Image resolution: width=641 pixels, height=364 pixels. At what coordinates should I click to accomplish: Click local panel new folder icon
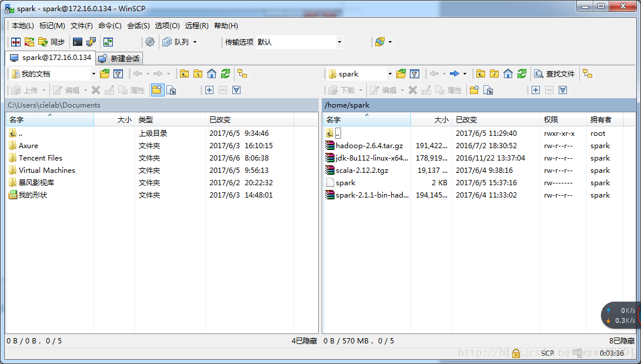pos(158,90)
